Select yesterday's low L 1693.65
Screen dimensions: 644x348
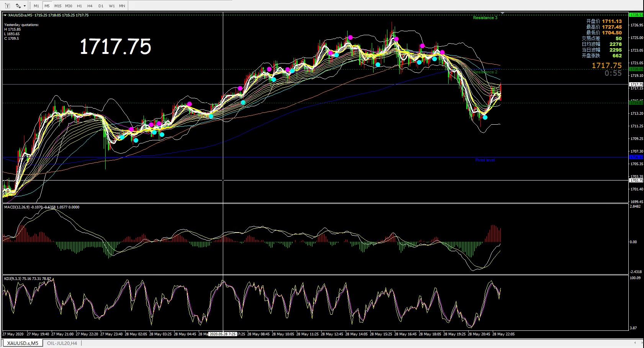click(x=12, y=34)
